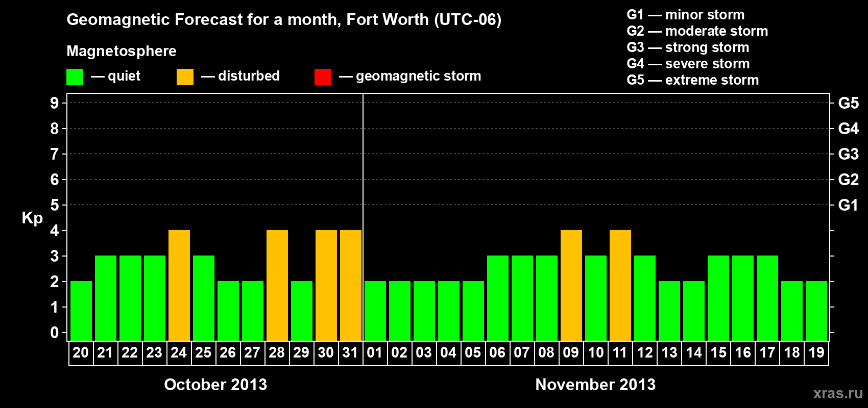Click the date cell 14 in November
This screenshot has width=868, height=408.
pos(694,353)
